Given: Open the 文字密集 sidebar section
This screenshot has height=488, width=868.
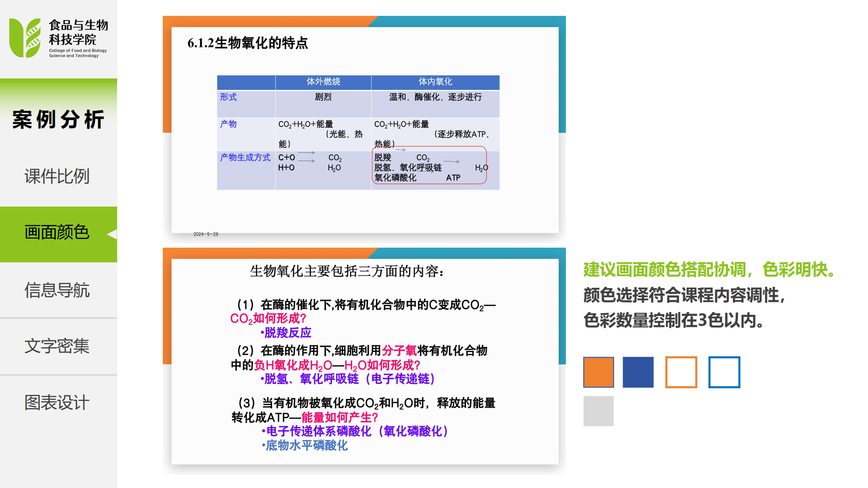Looking at the screenshot, I should point(57,346).
